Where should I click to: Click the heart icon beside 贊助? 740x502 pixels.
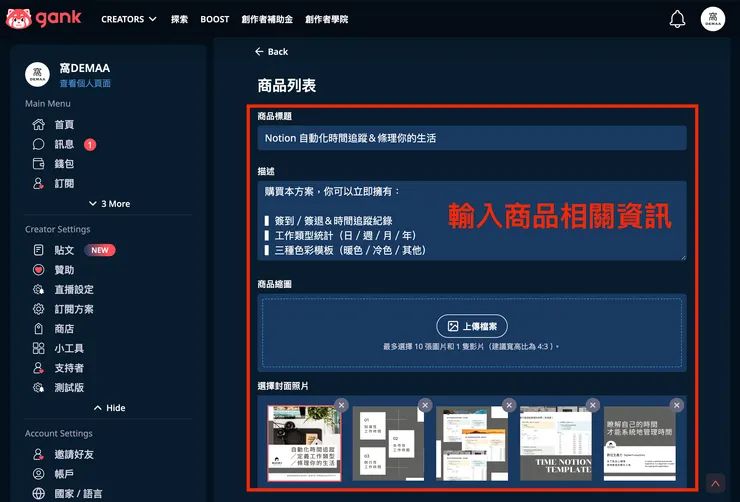point(39,270)
